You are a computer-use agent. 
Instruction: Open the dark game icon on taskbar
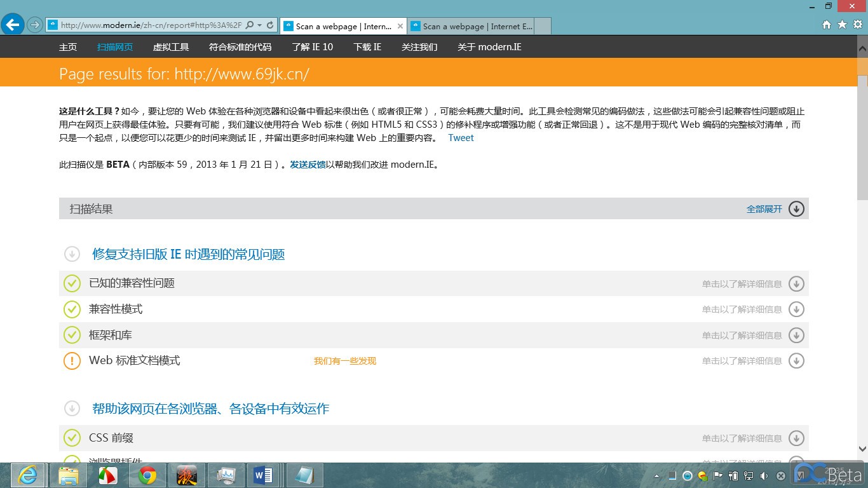187,475
